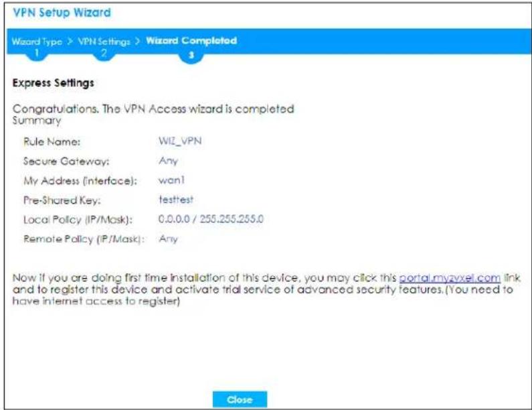The width and height of the screenshot is (532, 410).
Task: Click the Summary text
Action: [37, 121]
